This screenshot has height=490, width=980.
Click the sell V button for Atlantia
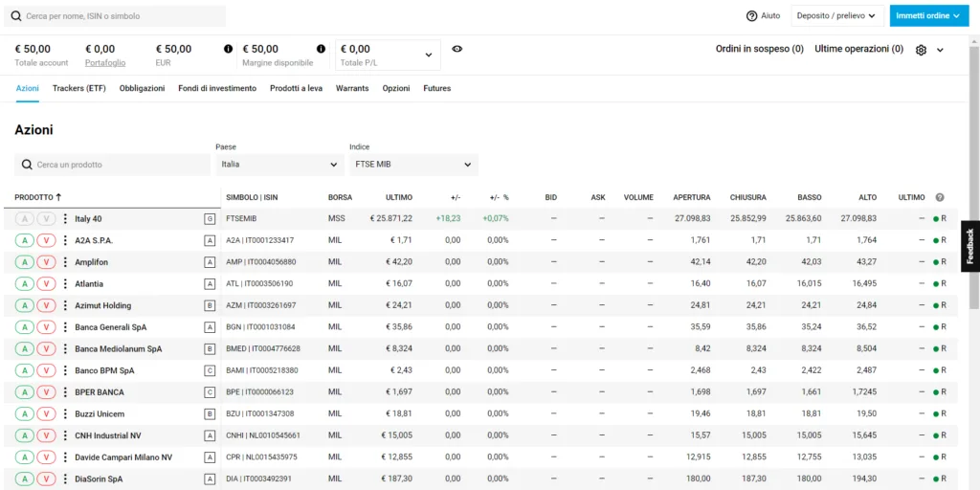coord(46,283)
